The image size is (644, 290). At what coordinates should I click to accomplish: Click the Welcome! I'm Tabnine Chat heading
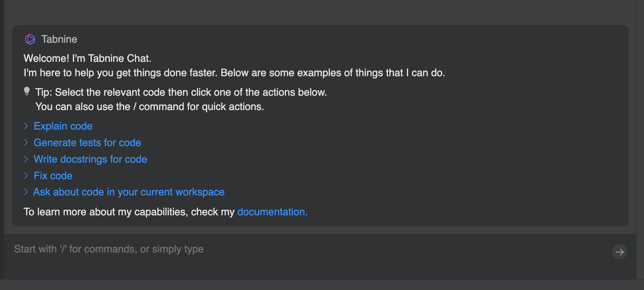87,58
